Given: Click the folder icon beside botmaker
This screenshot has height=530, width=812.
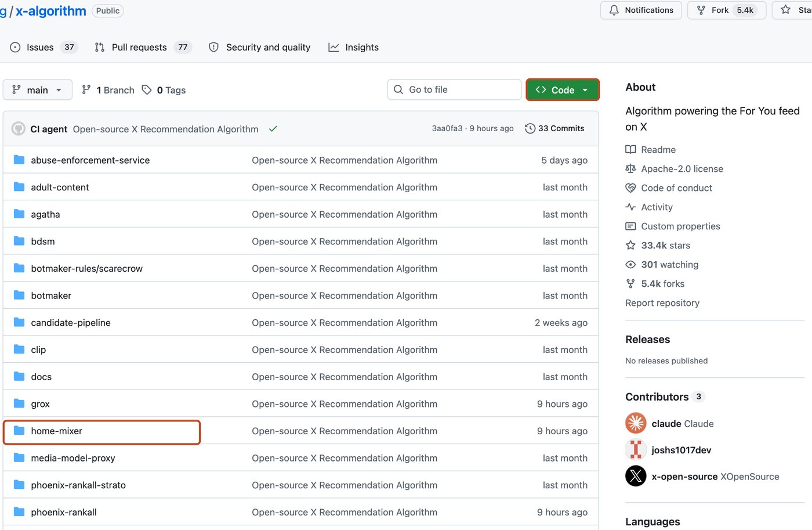Looking at the screenshot, I should click(x=19, y=295).
